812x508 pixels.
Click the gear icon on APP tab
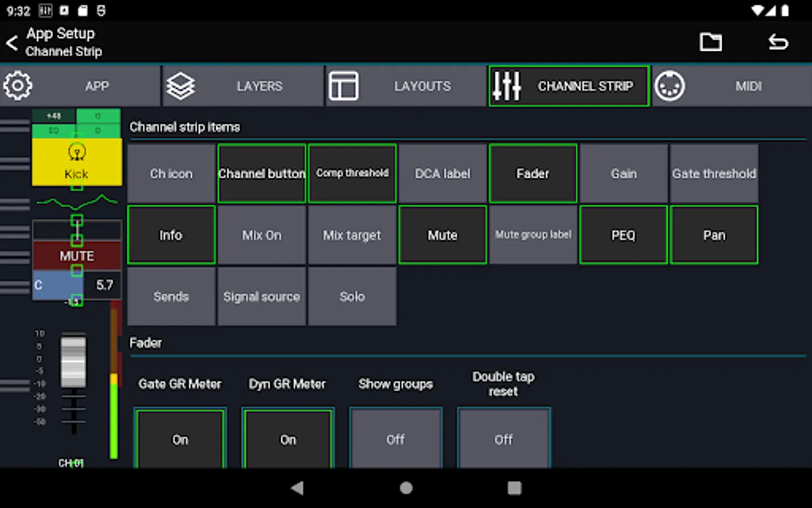click(17, 86)
